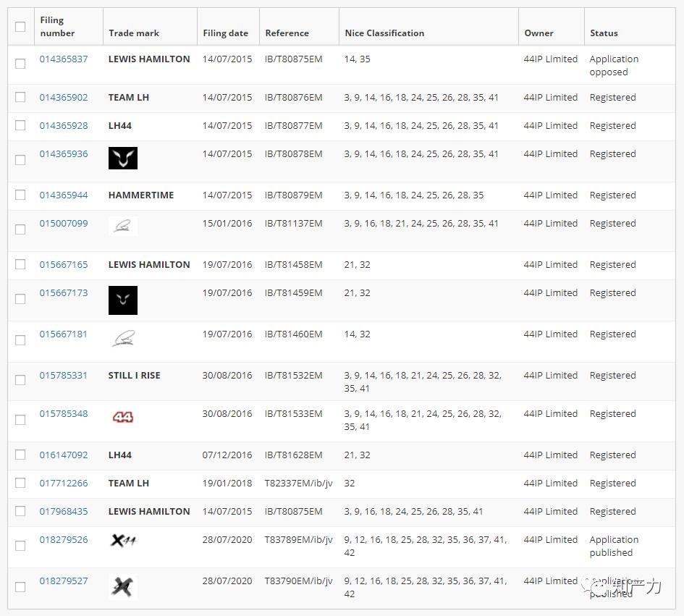
Task: Click the red 44 logo thumbnail
Action: [x=123, y=418]
